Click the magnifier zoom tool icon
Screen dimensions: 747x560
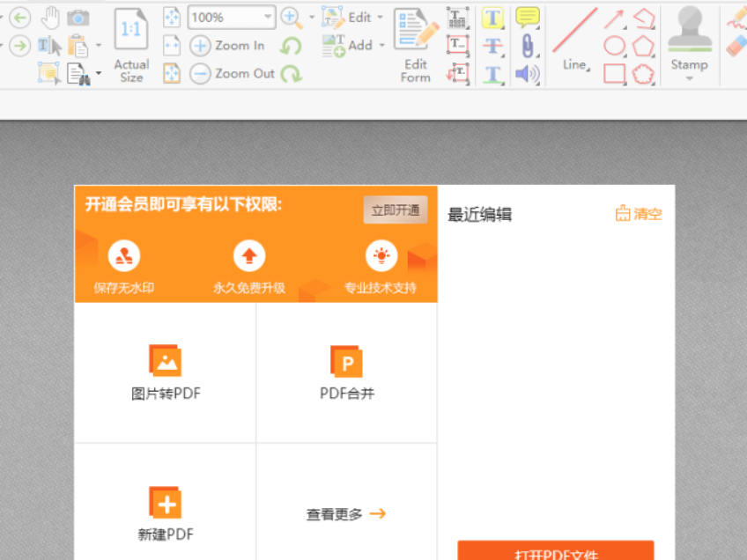(292, 18)
